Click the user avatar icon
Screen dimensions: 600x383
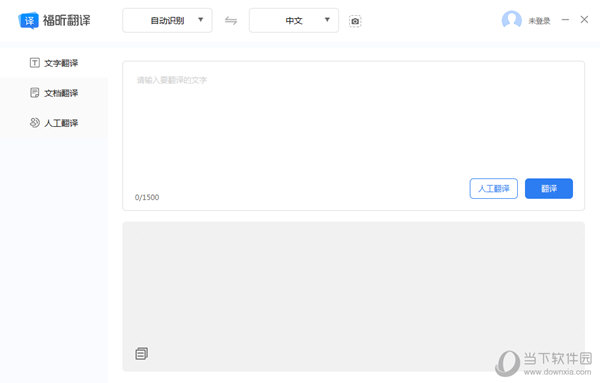pyautogui.click(x=512, y=20)
